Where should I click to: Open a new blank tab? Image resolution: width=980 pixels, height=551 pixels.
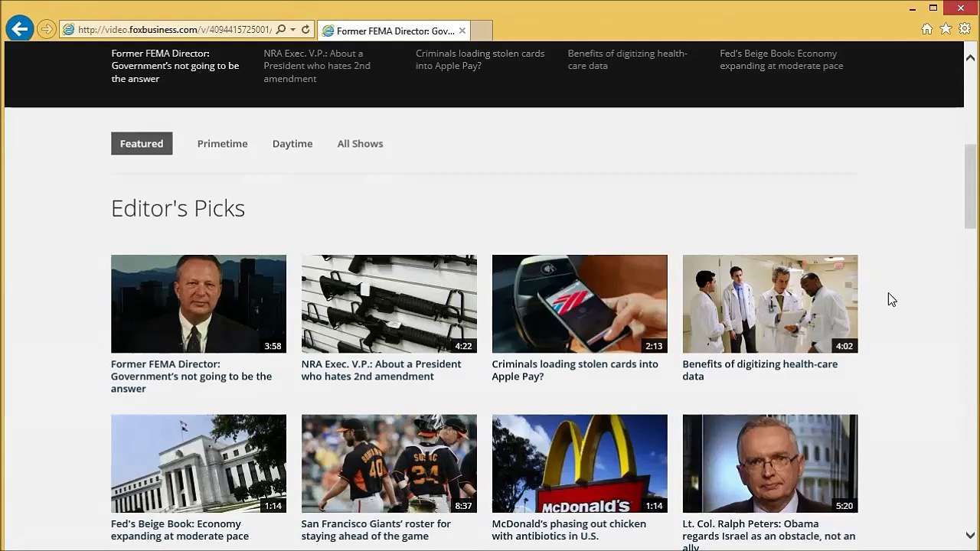pyautogui.click(x=481, y=31)
